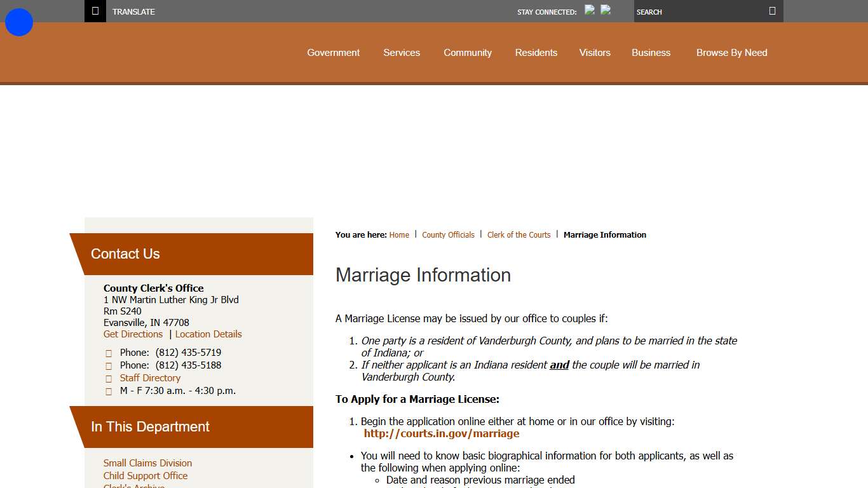Click the phone icon beside (812) 435-5719
The image size is (868, 488).
click(x=109, y=353)
